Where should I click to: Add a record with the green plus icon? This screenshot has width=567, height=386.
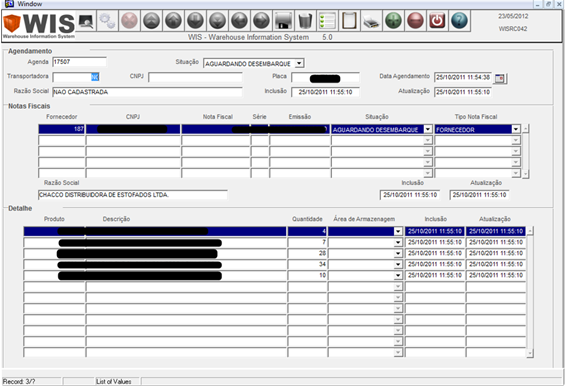[393, 21]
